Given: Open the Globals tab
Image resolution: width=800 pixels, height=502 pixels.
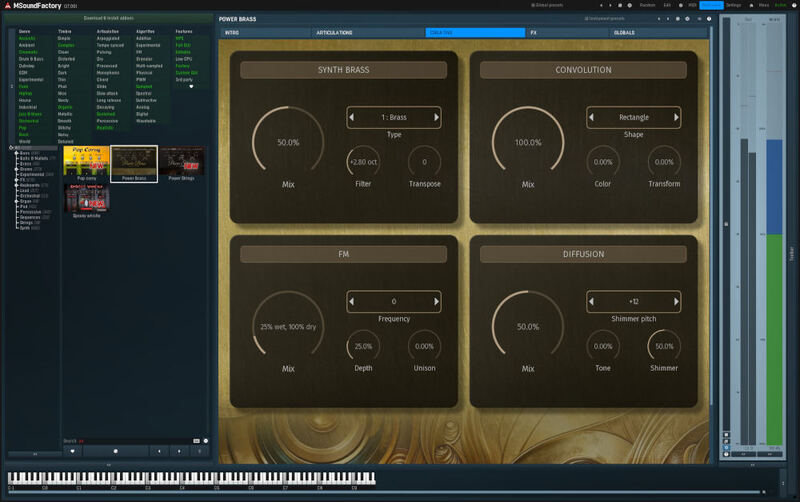Looking at the screenshot, I should 625,32.
